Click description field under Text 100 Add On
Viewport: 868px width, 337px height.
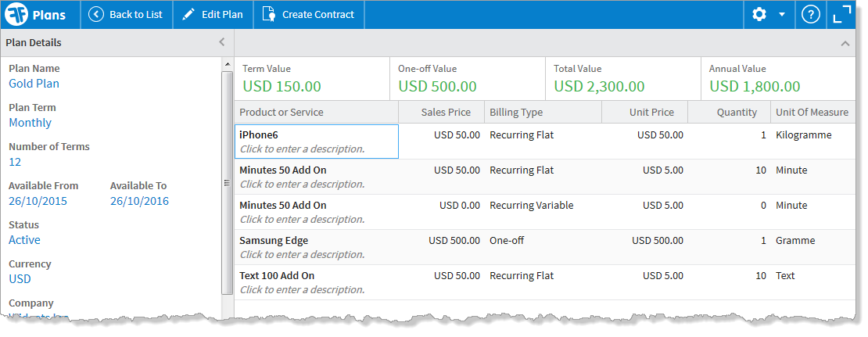point(302,289)
